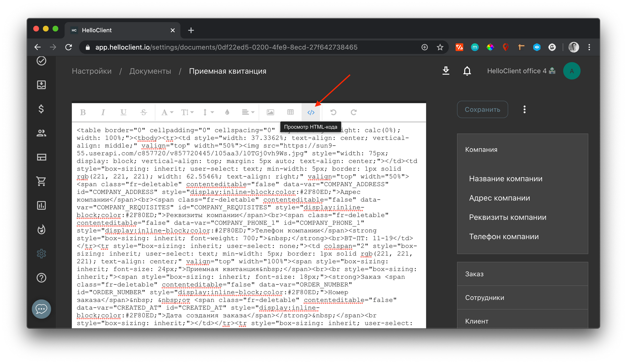
Task: Toggle italic formatting in editor toolbar
Action: 103,112
